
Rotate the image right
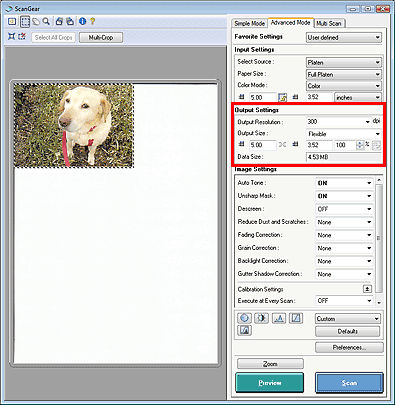[70, 22]
